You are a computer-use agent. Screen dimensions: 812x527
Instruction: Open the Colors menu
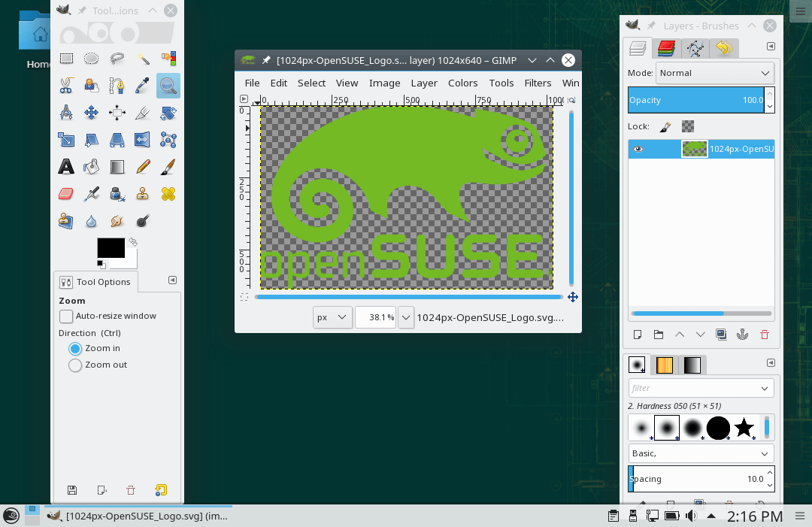coord(462,83)
